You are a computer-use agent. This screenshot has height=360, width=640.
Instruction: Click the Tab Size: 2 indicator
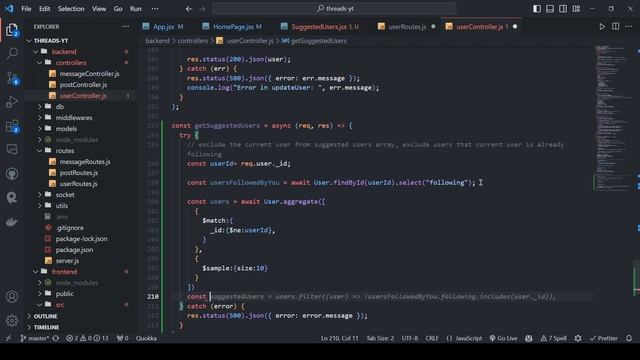[x=380, y=338]
